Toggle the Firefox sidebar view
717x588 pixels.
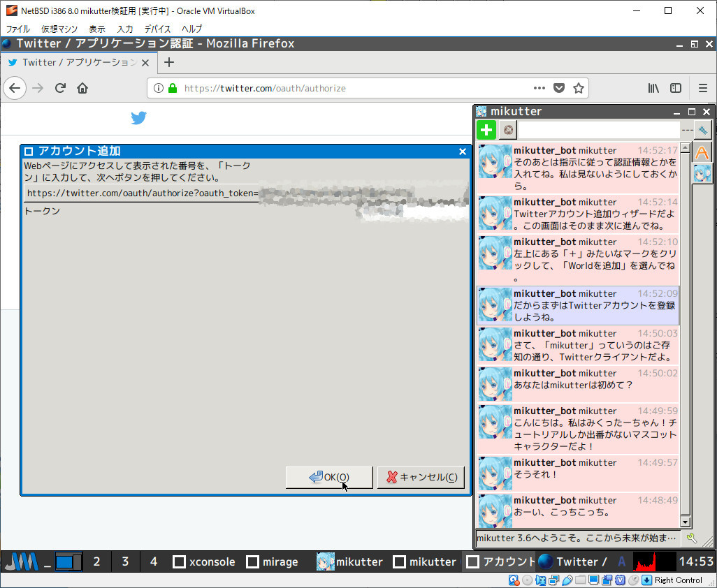(x=676, y=88)
